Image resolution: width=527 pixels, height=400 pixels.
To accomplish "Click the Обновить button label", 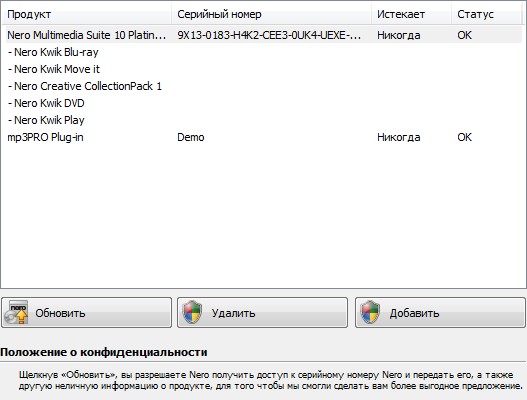I will 60,313.
